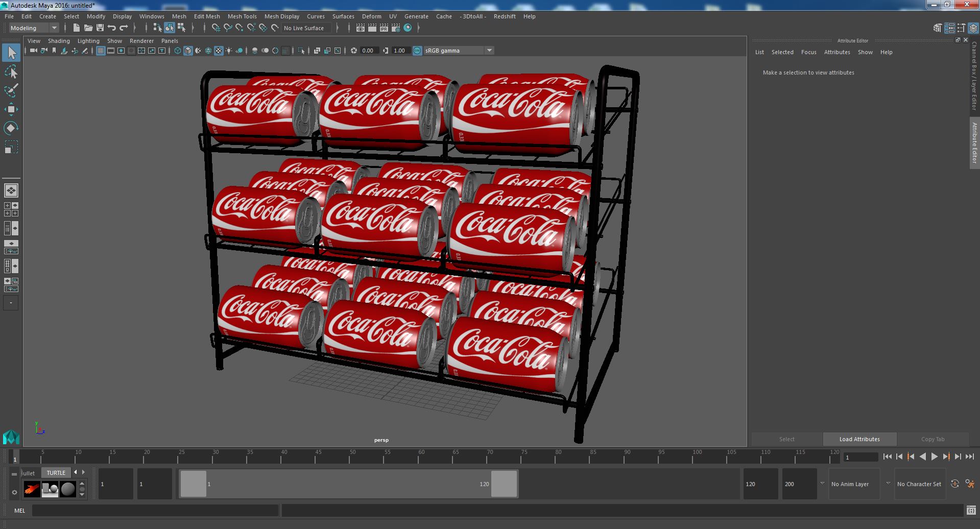Start IPR render

pos(384,28)
